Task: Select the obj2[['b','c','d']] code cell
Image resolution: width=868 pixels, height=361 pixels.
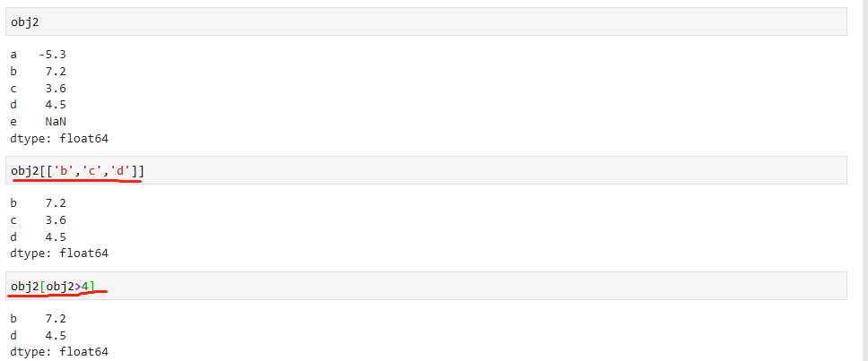Action: (x=426, y=170)
